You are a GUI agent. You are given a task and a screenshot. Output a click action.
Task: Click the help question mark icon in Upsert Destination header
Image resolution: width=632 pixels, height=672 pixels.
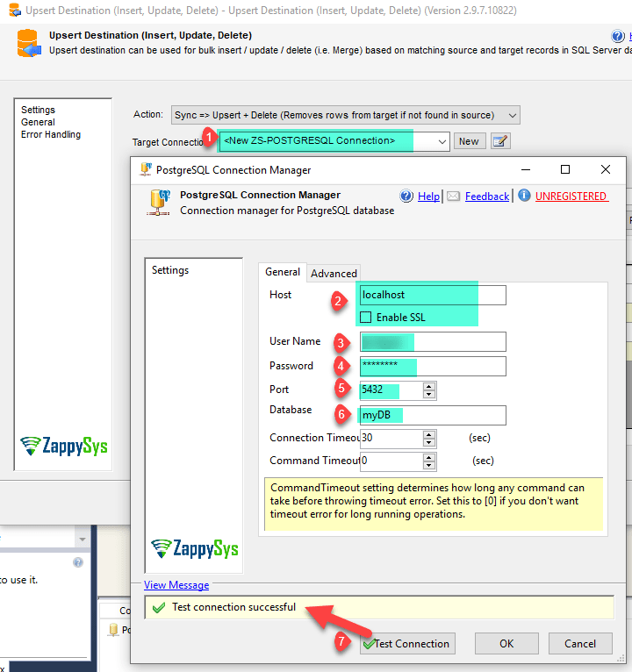pyautogui.click(x=617, y=37)
